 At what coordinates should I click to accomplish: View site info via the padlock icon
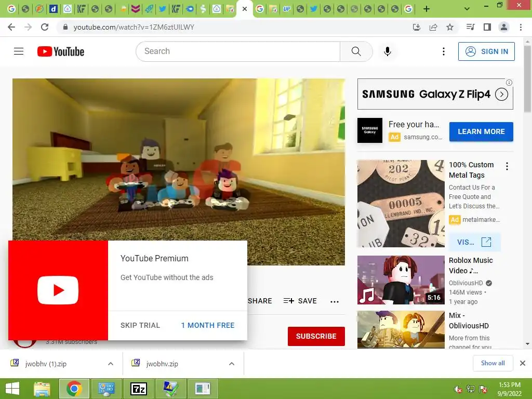pyautogui.click(x=65, y=27)
